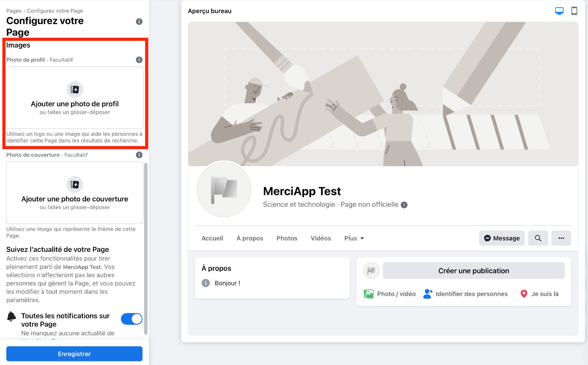Click info icon next to Photo de profil
The image size is (588, 365).
[139, 60]
